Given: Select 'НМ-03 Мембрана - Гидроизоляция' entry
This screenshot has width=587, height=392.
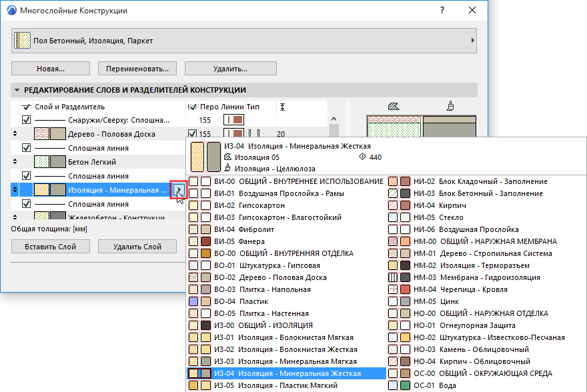Looking at the screenshot, I should 486,277.
